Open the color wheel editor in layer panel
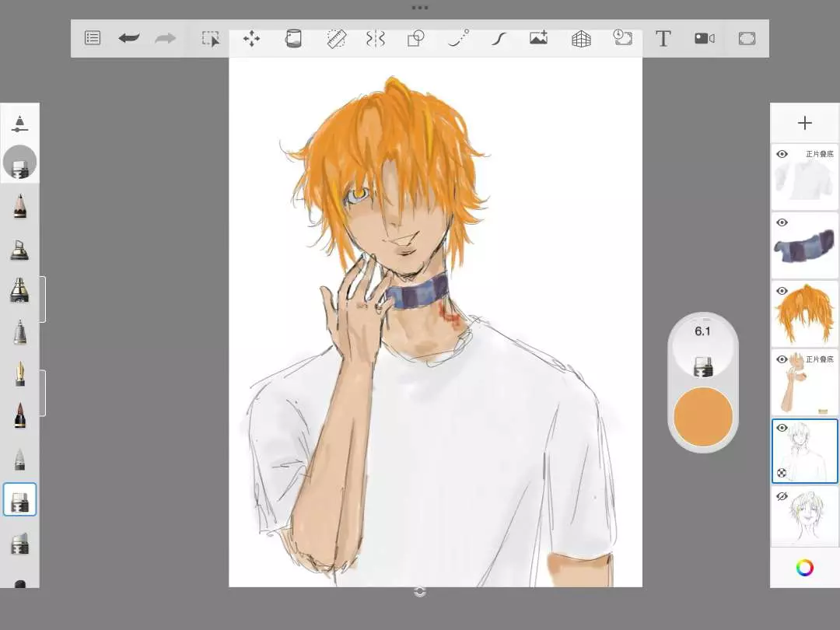Viewport: 840px width, 630px height. pyautogui.click(x=804, y=568)
